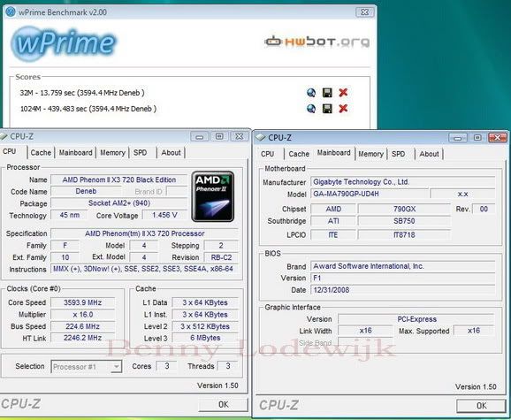
Task: Open About tab in right CPU-Z window
Action: pyautogui.click(x=429, y=154)
